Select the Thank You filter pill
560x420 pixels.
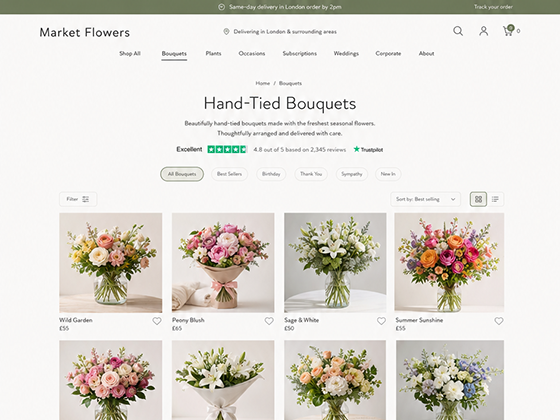click(x=311, y=174)
